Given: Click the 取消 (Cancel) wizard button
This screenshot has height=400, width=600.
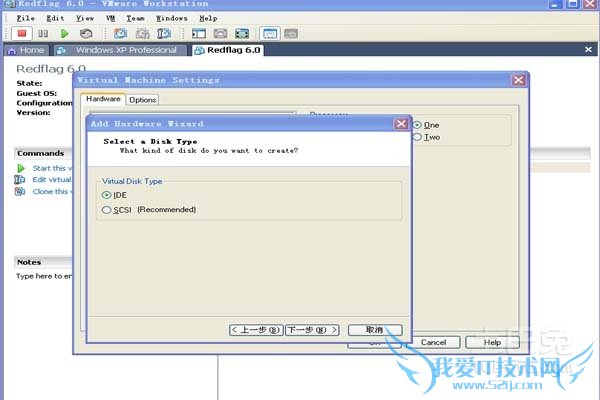Looking at the screenshot, I should [374, 330].
